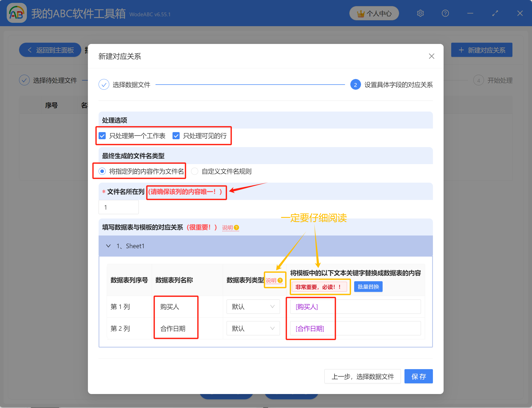Click the 文件名所在列 input field
Image resolution: width=532 pixels, height=408 pixels.
[118, 207]
